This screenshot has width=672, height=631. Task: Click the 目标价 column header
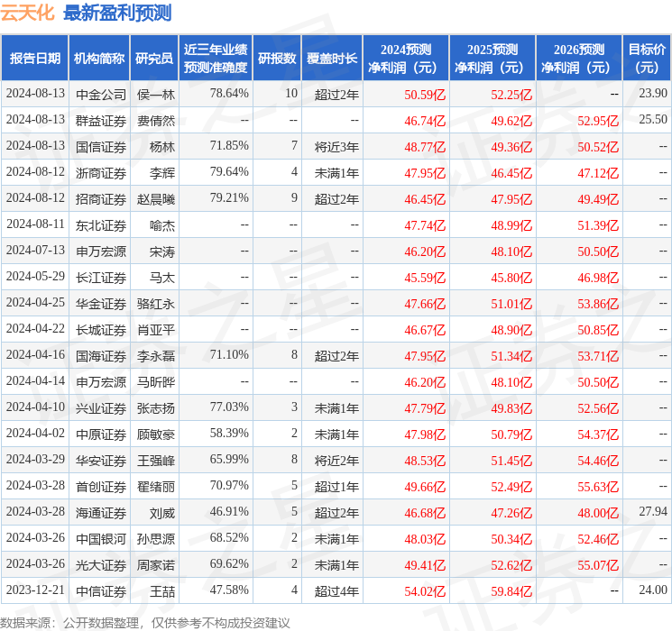pyautogui.click(x=646, y=59)
